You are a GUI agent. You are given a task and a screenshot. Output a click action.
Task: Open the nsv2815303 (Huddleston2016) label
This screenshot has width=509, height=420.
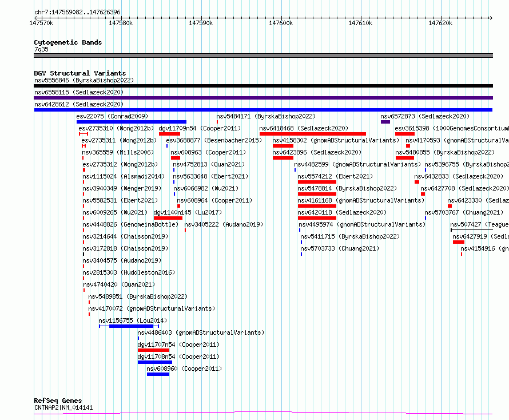129,272
